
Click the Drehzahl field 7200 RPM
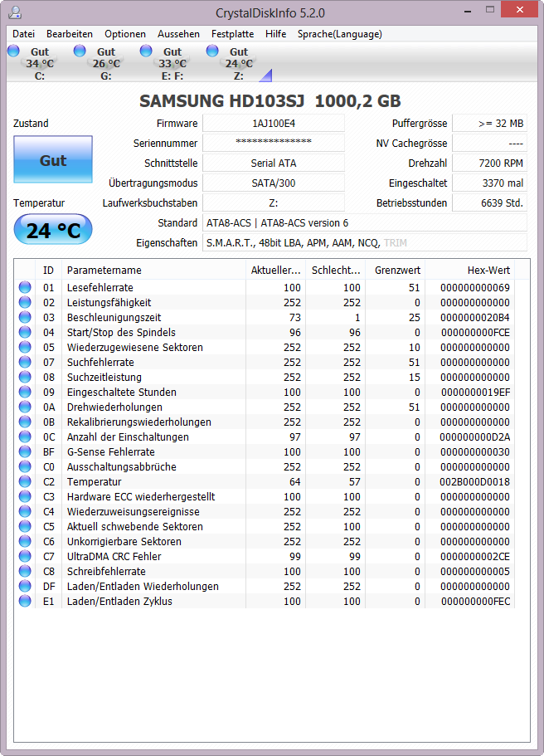point(489,163)
